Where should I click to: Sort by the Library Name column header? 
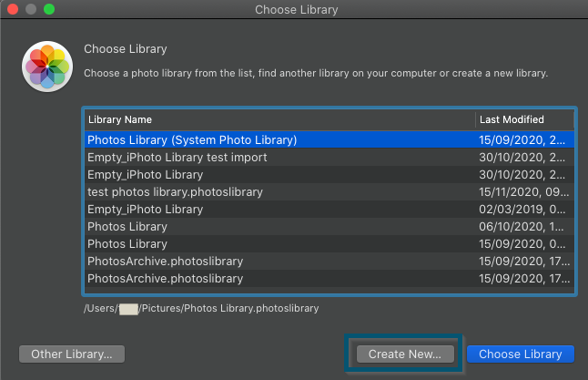[279, 119]
